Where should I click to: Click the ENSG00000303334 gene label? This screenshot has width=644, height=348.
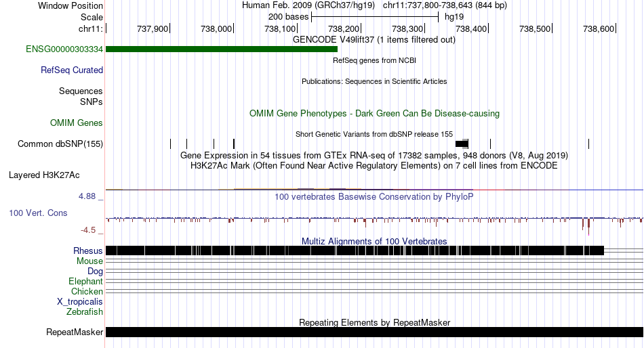[x=64, y=49]
